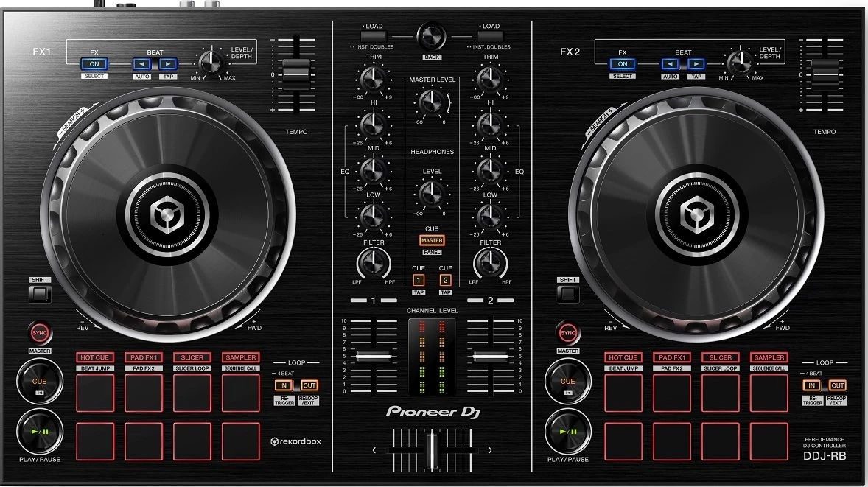Tap left deck pad directly below SAMPLER
Image resolution: width=868 pixels, height=487 pixels.
tap(241, 393)
